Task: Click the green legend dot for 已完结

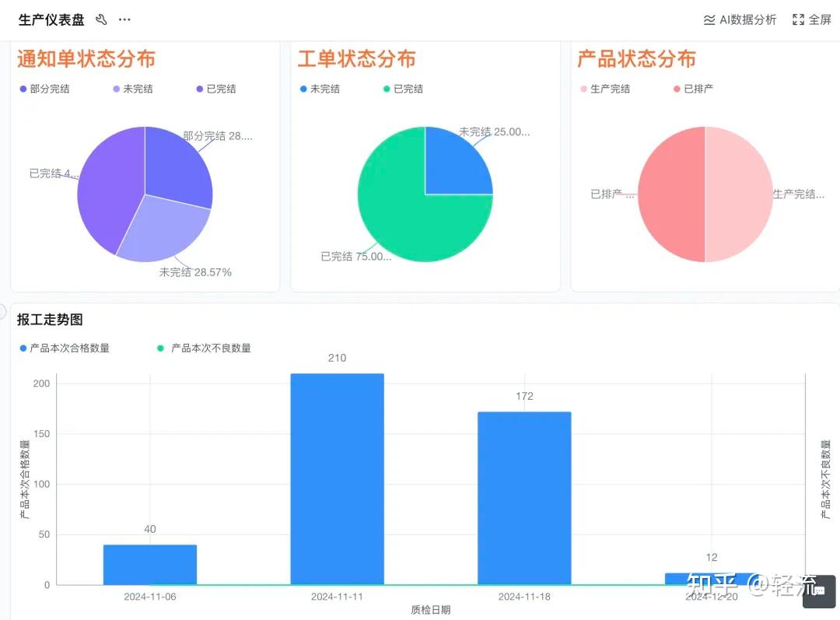Action: pyautogui.click(x=388, y=88)
